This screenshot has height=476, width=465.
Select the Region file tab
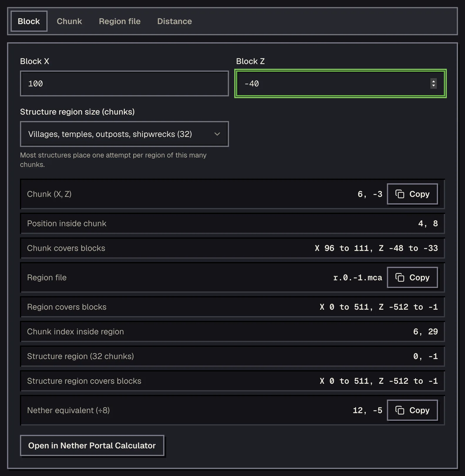(x=119, y=21)
